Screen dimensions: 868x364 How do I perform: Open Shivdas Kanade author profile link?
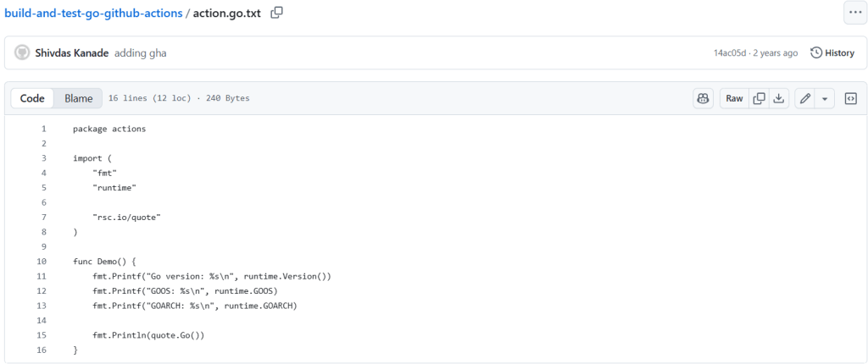71,52
